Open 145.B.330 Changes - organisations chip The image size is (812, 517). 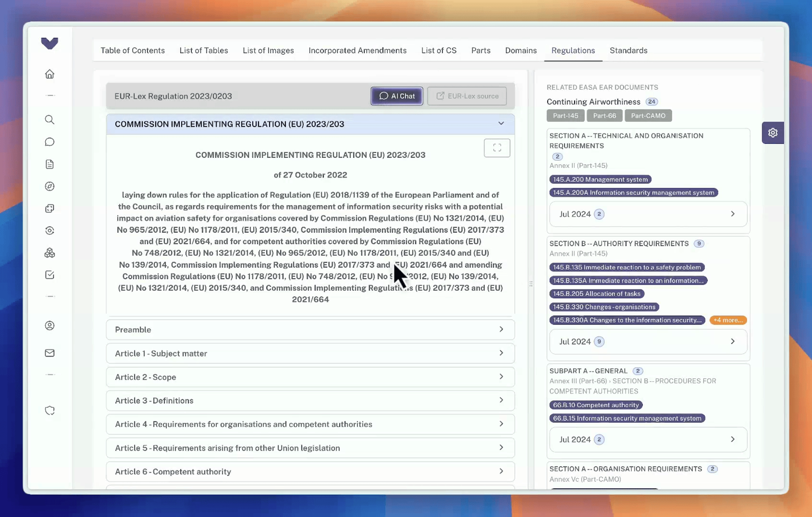[604, 307]
